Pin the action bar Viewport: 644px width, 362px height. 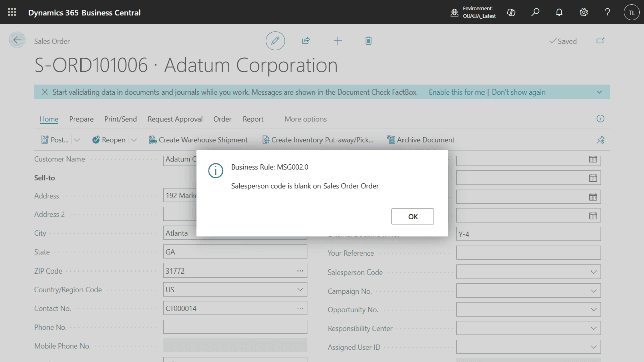(x=600, y=140)
